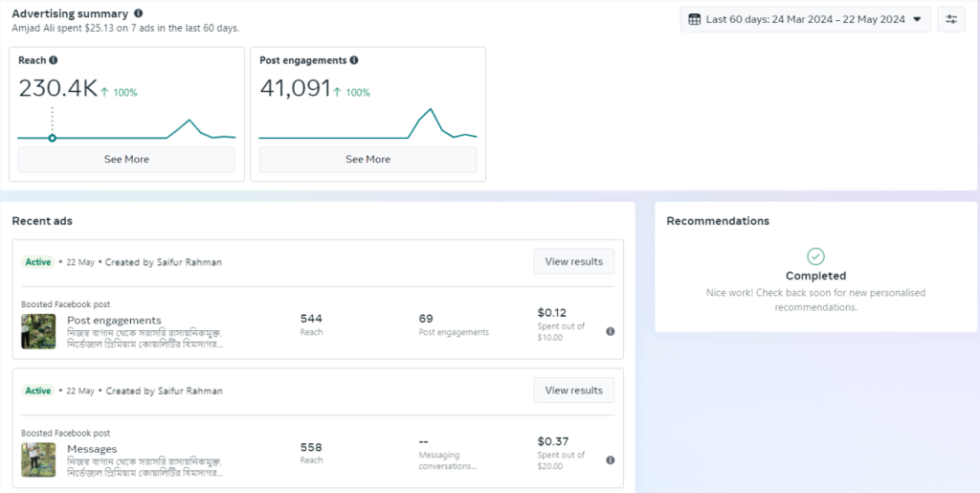Viewport: 980px width, 493px height.
Task: Open the Post engagements boosted post thumbnail
Action: click(38, 331)
